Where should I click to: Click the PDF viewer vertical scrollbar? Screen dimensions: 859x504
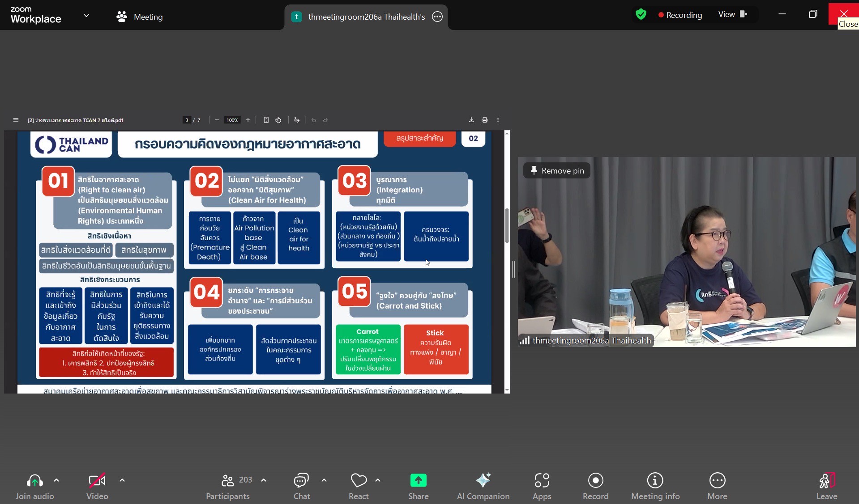(507, 226)
